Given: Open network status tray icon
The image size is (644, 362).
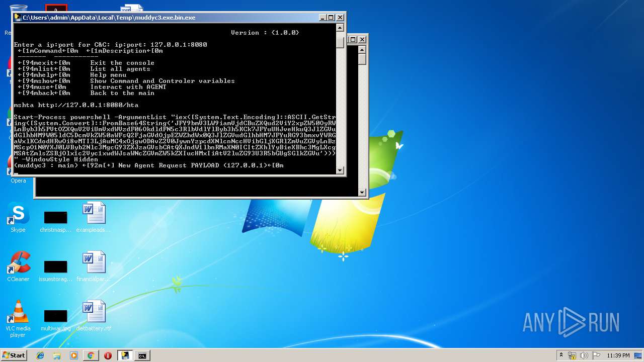Looking at the screenshot, I should pyautogui.click(x=572, y=355).
